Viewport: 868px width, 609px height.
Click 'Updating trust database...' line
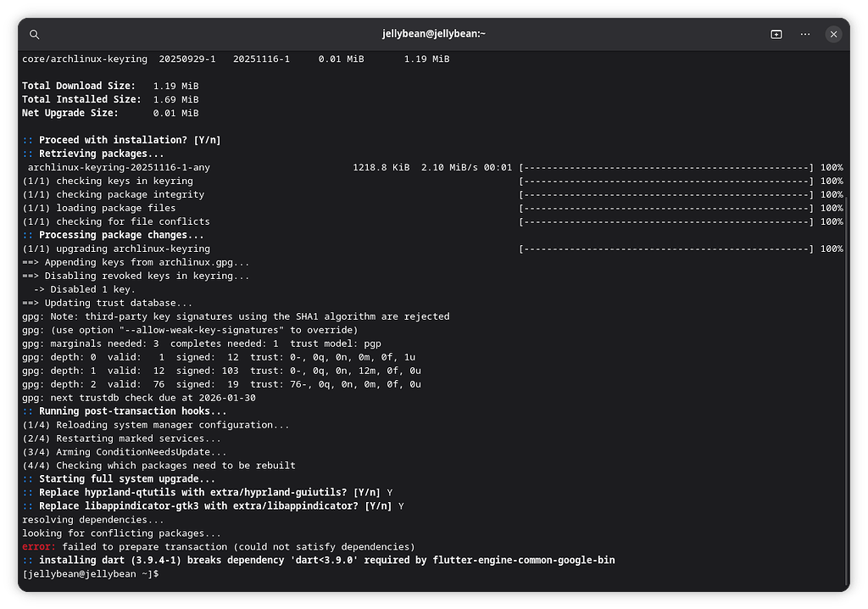108,303
